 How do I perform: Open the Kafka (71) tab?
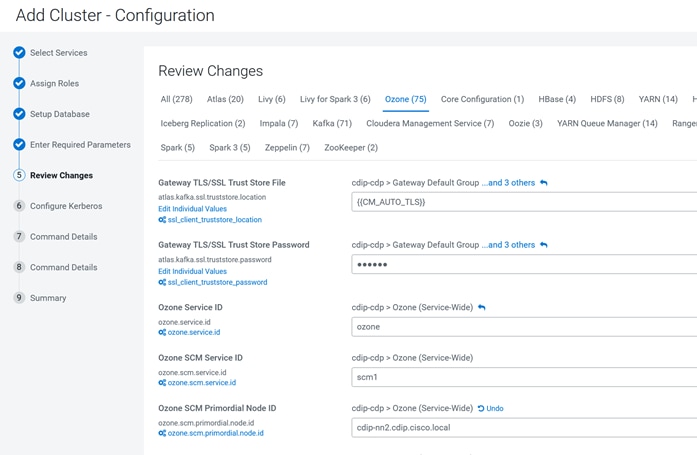(332, 124)
